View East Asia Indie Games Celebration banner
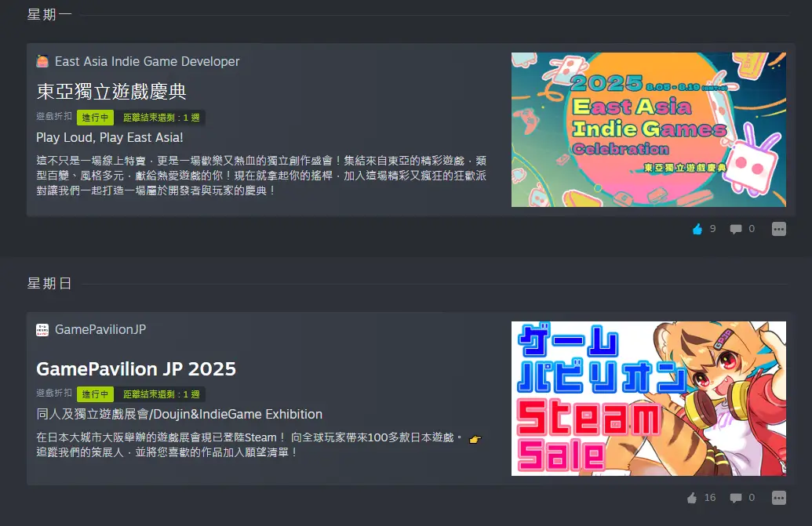 pyautogui.click(x=648, y=129)
